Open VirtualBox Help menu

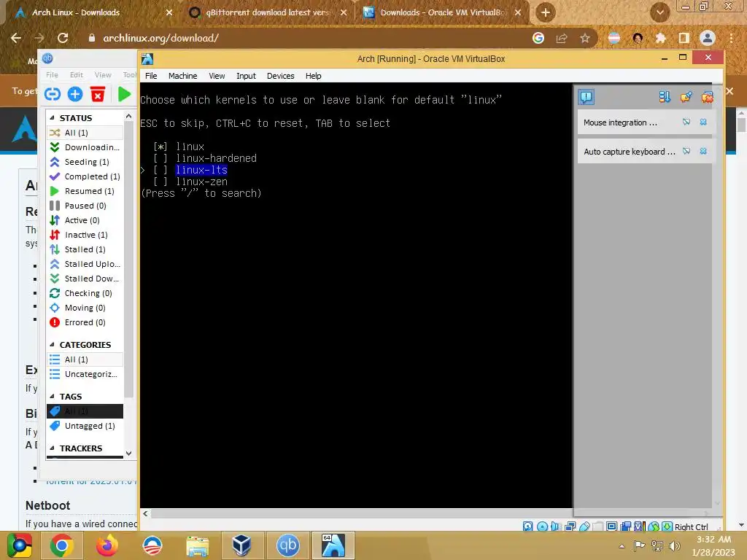pos(314,76)
